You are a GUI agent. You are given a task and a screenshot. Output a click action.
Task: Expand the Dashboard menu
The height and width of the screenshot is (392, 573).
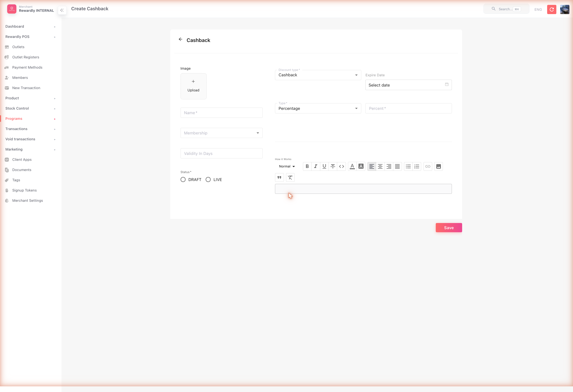click(31, 27)
